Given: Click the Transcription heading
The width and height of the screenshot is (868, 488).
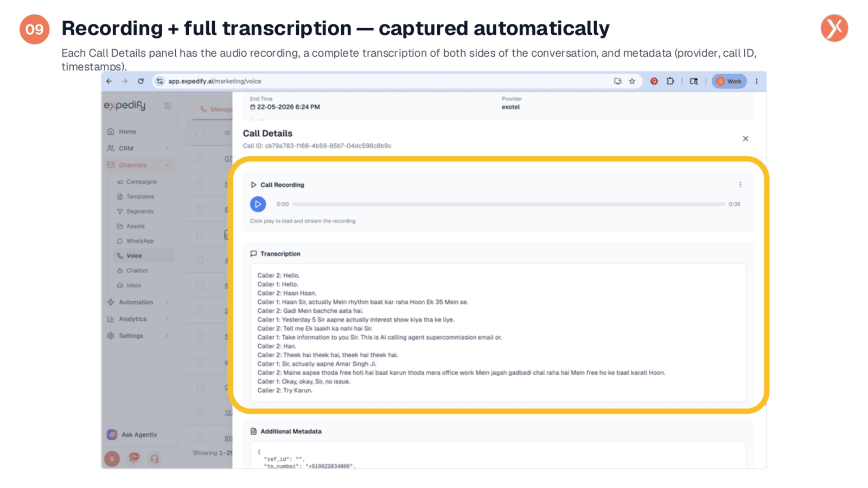Looking at the screenshot, I should (280, 254).
